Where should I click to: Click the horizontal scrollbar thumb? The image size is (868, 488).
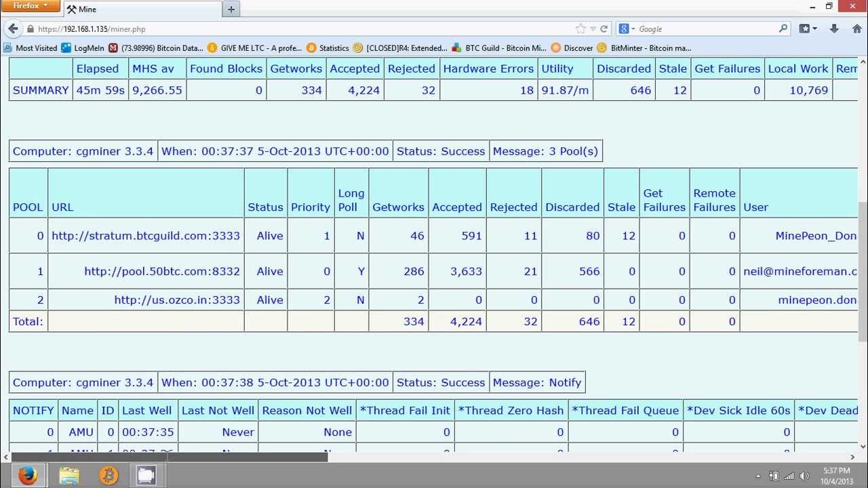tap(170, 457)
